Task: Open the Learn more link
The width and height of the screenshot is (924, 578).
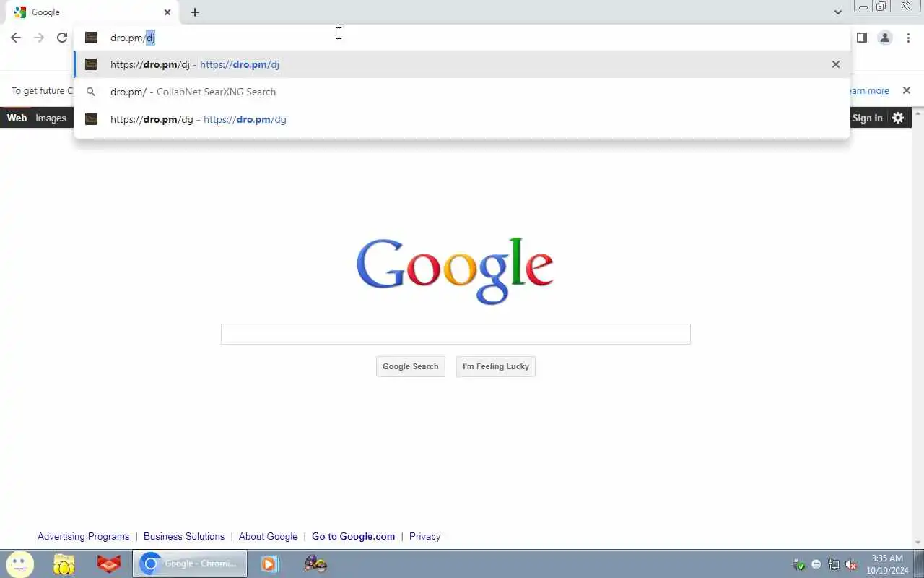Action: pyautogui.click(x=869, y=91)
